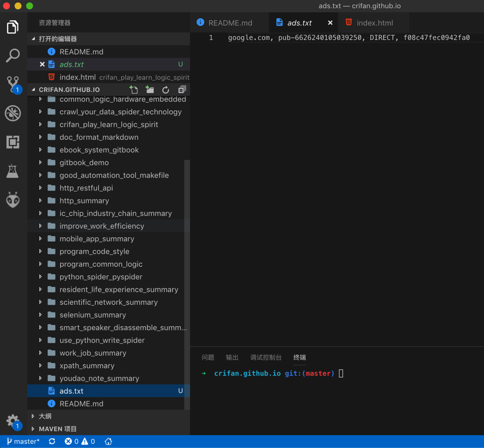Close the ads.txt editor tab
Image resolution: width=484 pixels, height=448 pixels.
pos(330,23)
